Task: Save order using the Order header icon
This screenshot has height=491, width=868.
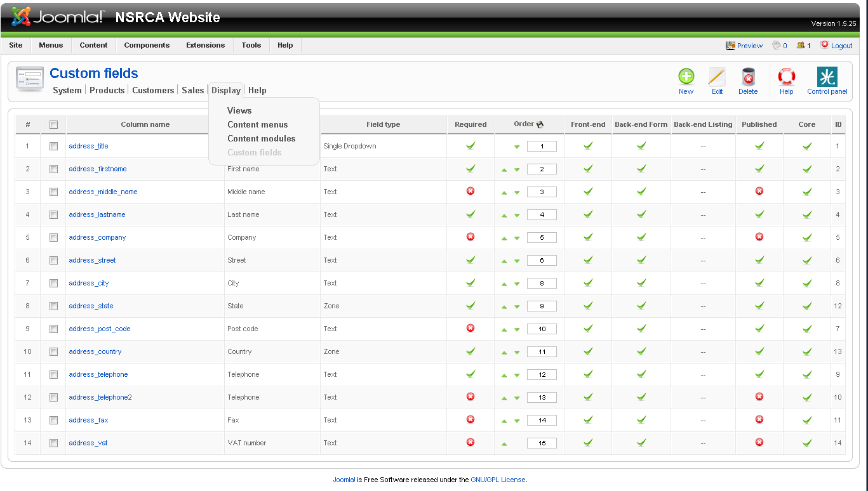Action: click(x=540, y=124)
